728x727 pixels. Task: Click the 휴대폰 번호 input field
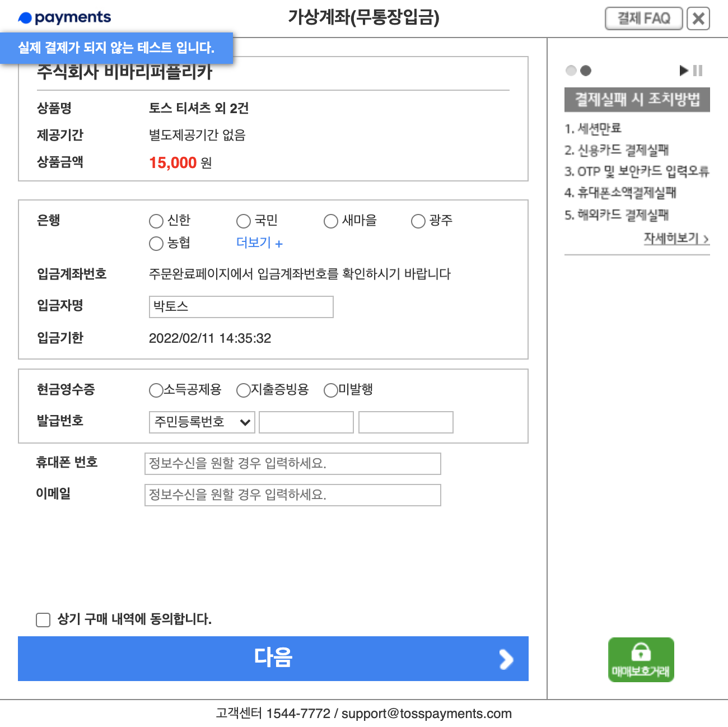tap(293, 464)
